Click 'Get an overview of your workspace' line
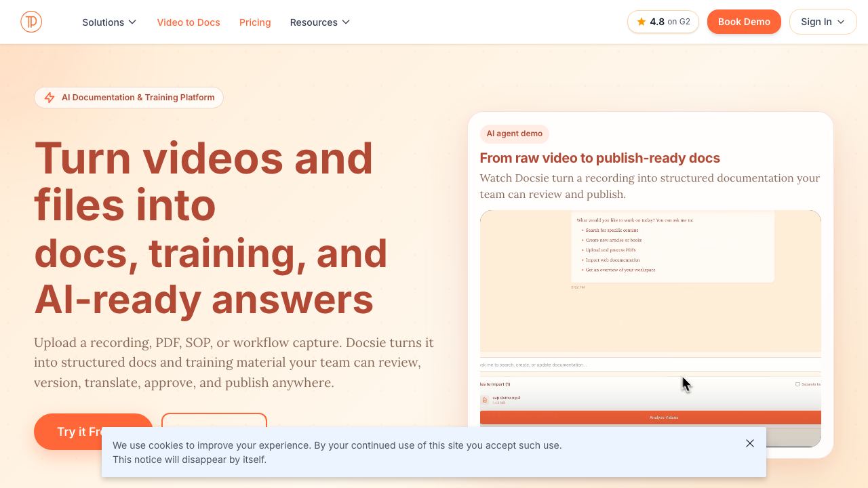 620,270
